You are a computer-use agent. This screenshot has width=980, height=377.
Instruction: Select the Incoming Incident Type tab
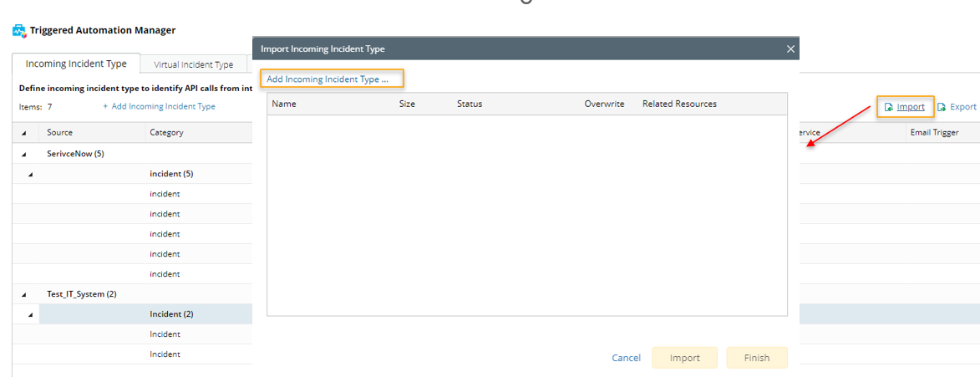click(x=76, y=64)
